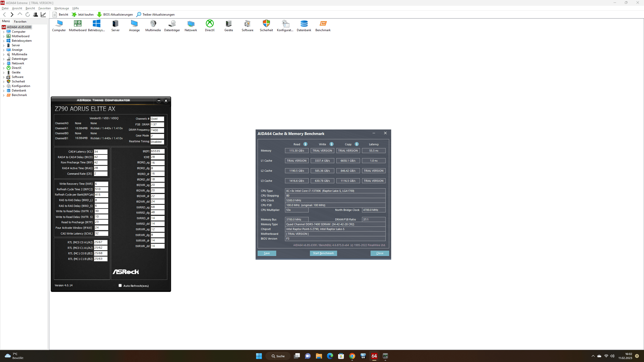The width and height of the screenshot is (644, 362).
Task: Click the report graph toolbar icon
Action: [x=43, y=15]
